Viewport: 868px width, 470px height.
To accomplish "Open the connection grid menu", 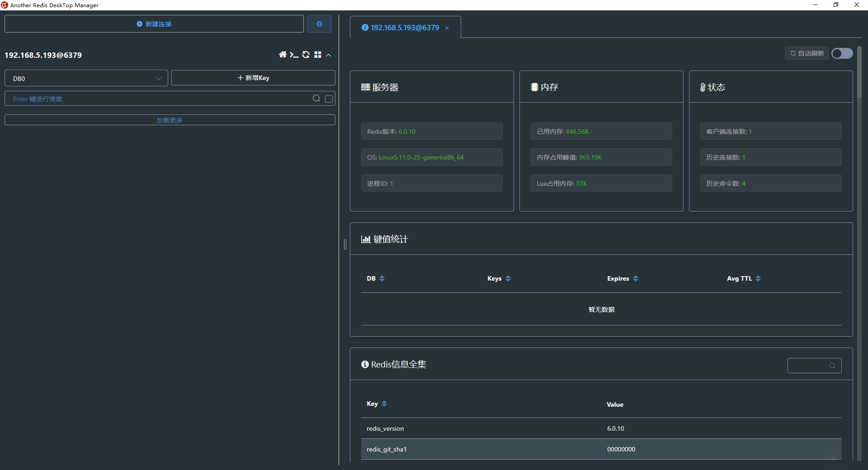I will pyautogui.click(x=318, y=55).
